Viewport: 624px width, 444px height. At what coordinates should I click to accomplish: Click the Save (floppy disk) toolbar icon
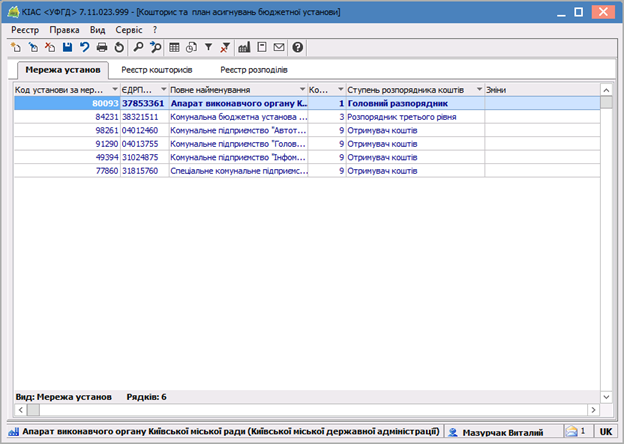tap(67, 47)
